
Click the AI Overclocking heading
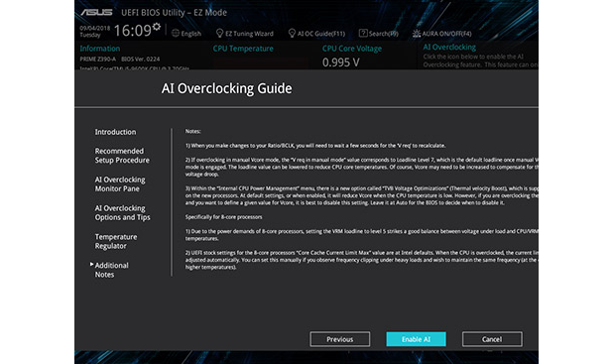pyautogui.click(x=449, y=47)
